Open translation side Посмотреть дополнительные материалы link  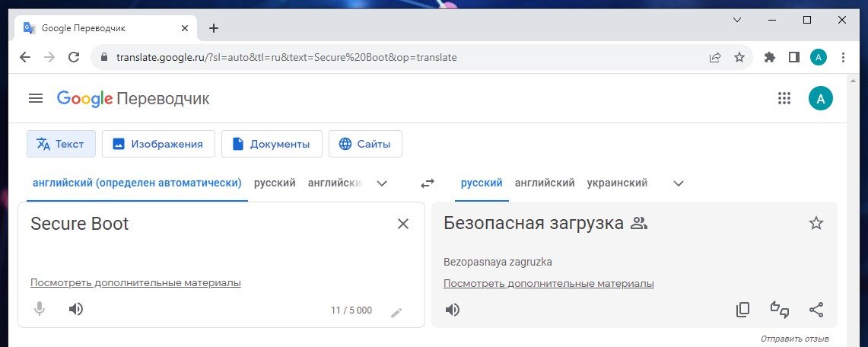click(548, 284)
